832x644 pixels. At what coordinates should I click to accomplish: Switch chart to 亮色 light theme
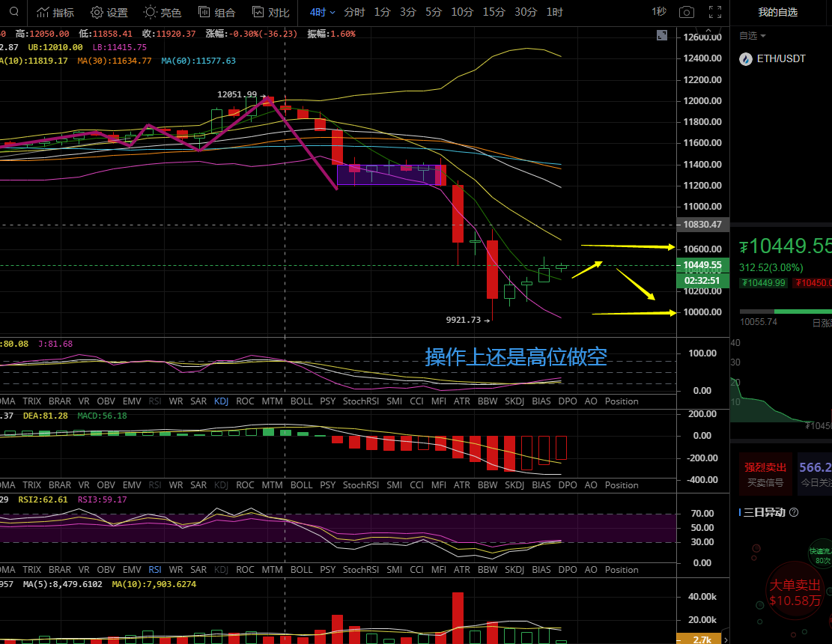[162, 12]
